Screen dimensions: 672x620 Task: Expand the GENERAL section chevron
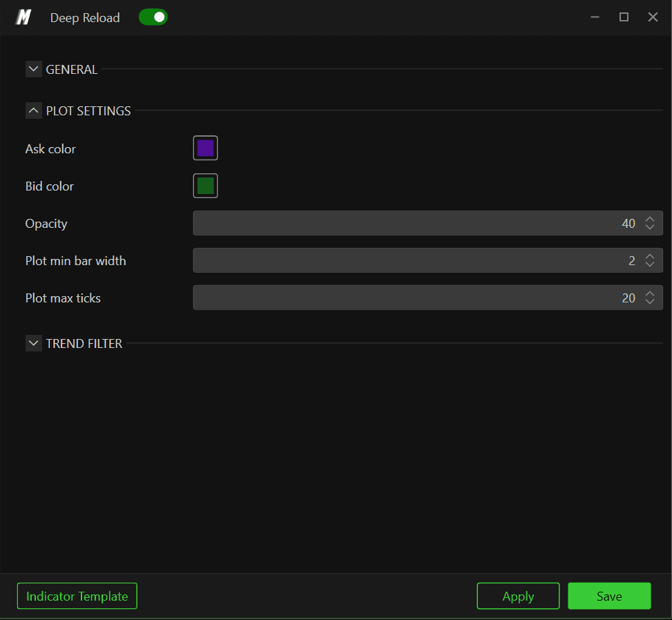[33, 69]
